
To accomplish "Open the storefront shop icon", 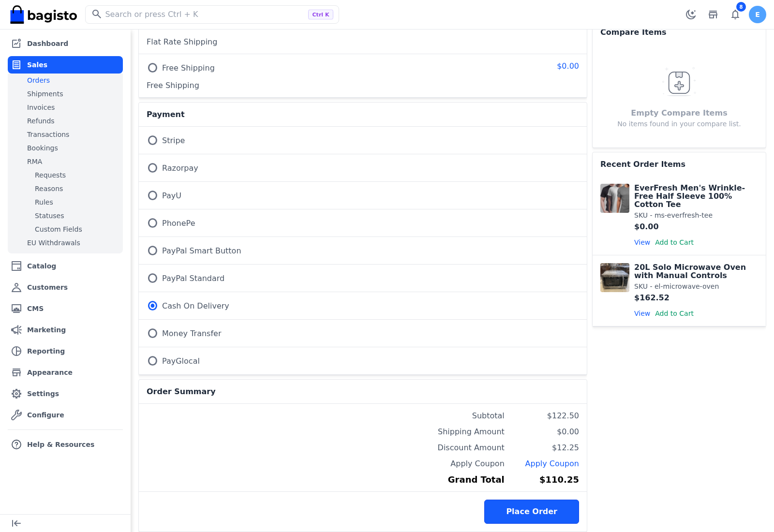I will 713,15.
